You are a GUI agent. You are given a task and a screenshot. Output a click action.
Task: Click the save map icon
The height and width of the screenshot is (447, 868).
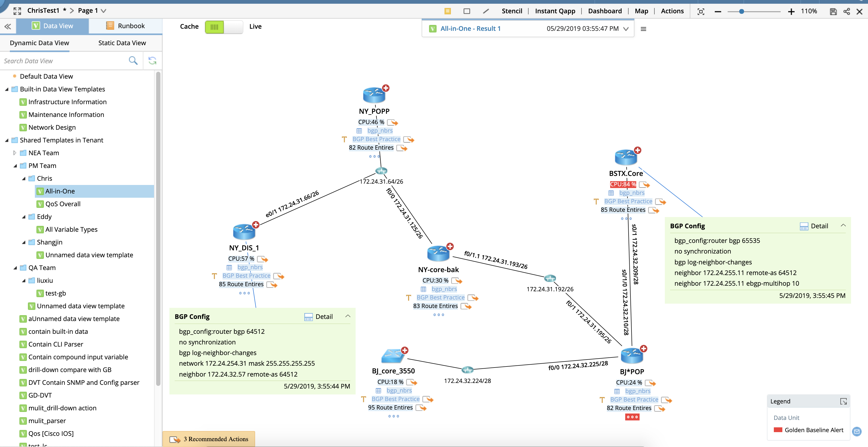point(833,11)
